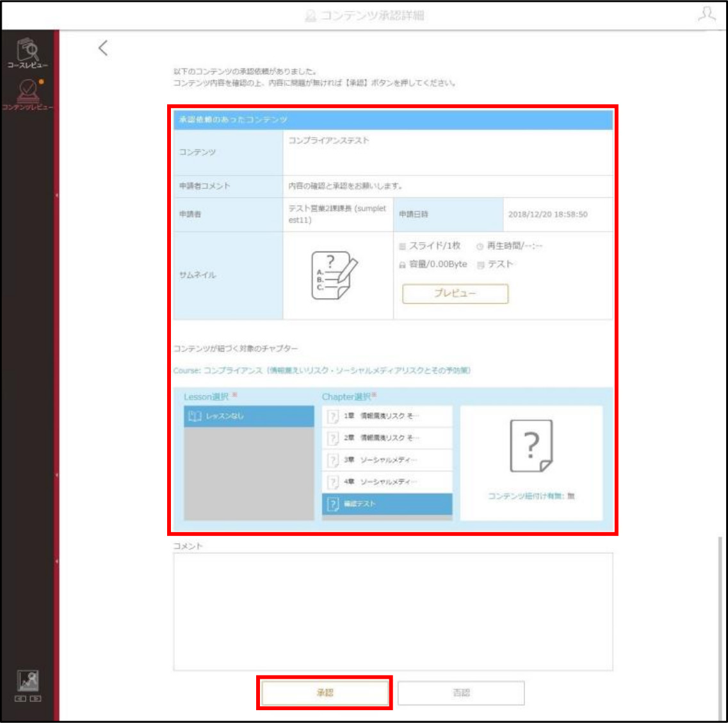Click the コンテンツ紐付け有無: 無 text
Viewport: 728px width, 723px height.
[x=531, y=496]
